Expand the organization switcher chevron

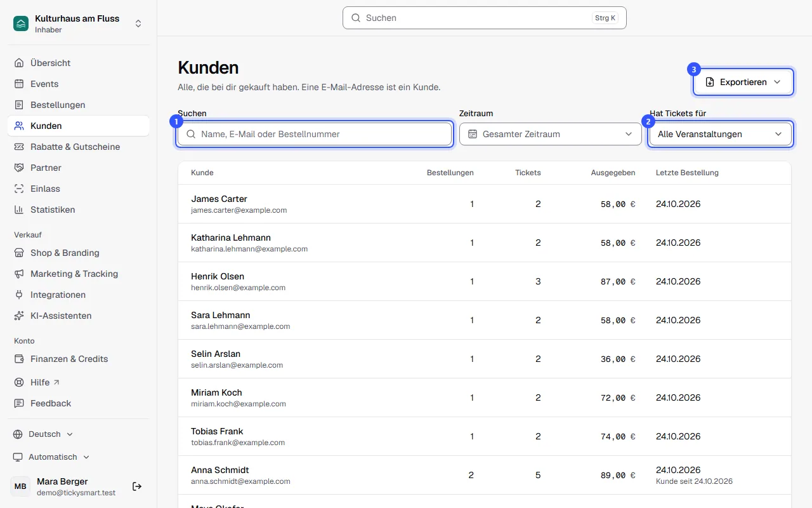[138, 23]
